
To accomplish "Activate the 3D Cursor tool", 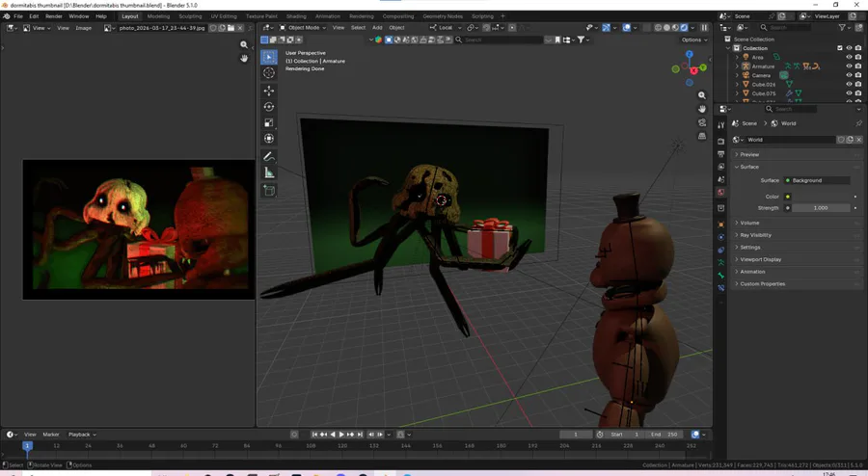I will click(269, 73).
